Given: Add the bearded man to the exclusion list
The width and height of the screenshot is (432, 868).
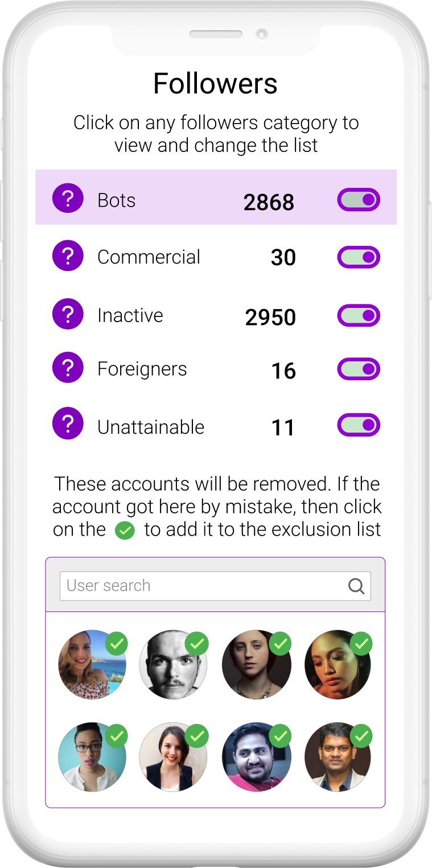Looking at the screenshot, I should [198, 644].
